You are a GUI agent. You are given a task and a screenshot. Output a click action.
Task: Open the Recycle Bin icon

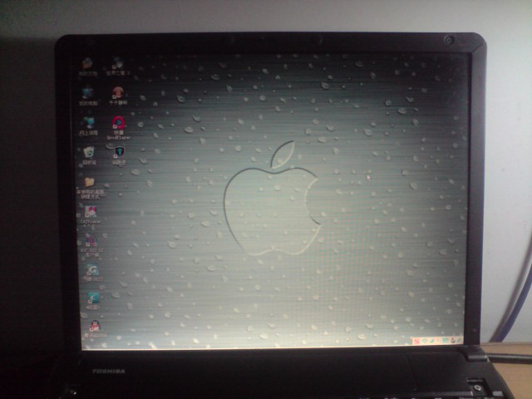click(89, 155)
